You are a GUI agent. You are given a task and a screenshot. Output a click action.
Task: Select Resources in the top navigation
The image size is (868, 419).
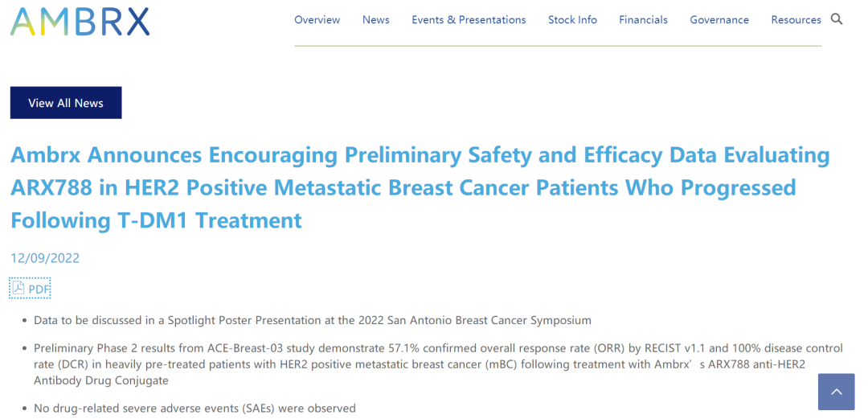pos(796,20)
